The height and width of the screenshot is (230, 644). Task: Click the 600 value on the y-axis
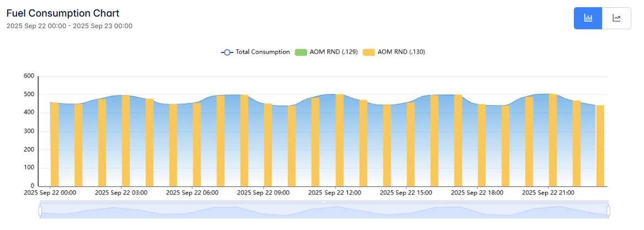[x=28, y=76]
